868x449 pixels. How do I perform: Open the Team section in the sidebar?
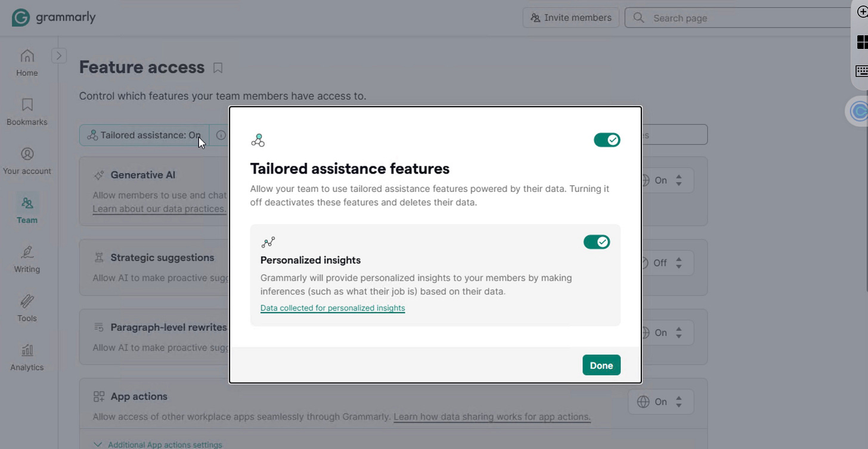pyautogui.click(x=27, y=210)
